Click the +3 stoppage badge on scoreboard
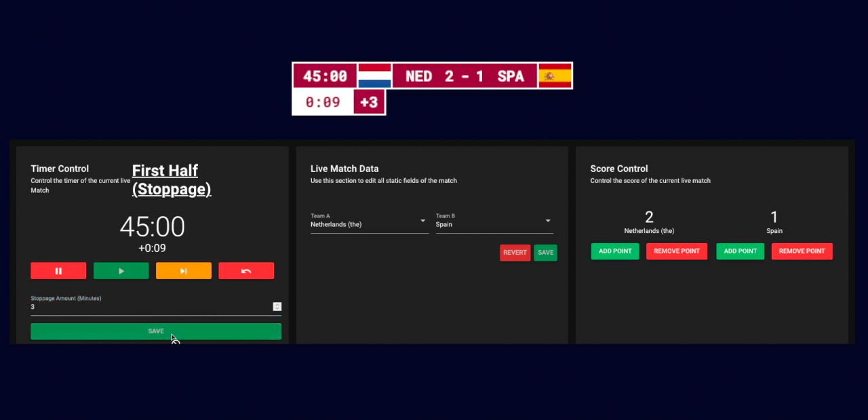This screenshot has width=868, height=420. pyautogui.click(x=369, y=102)
